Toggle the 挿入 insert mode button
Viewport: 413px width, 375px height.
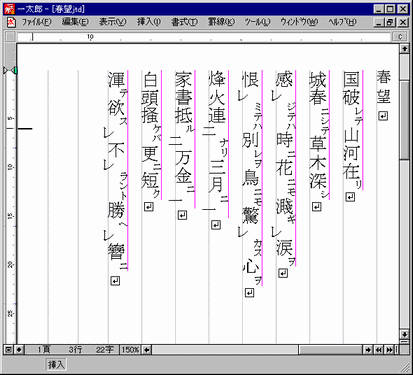pos(56,364)
